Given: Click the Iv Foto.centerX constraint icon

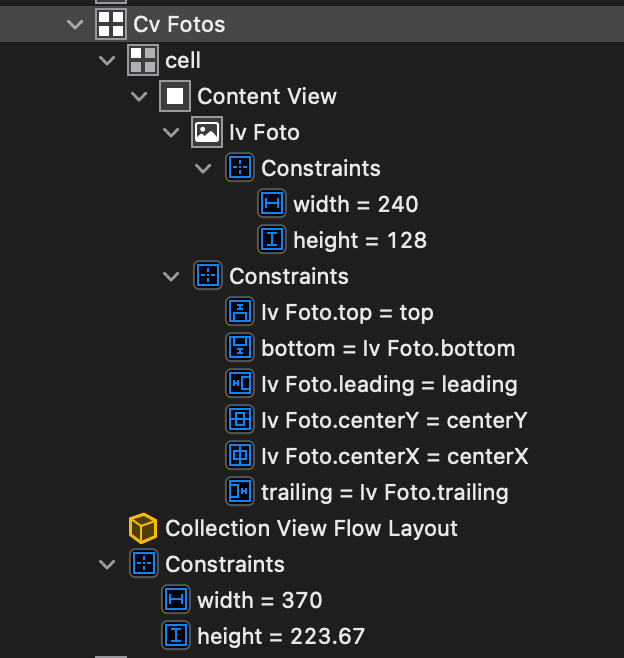Looking at the screenshot, I should [x=240, y=456].
